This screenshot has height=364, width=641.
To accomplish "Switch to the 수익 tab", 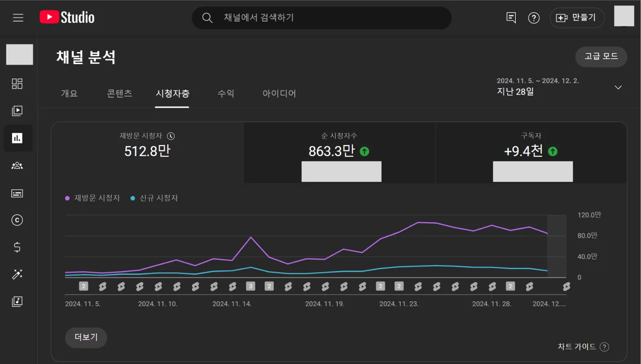I will (x=226, y=93).
